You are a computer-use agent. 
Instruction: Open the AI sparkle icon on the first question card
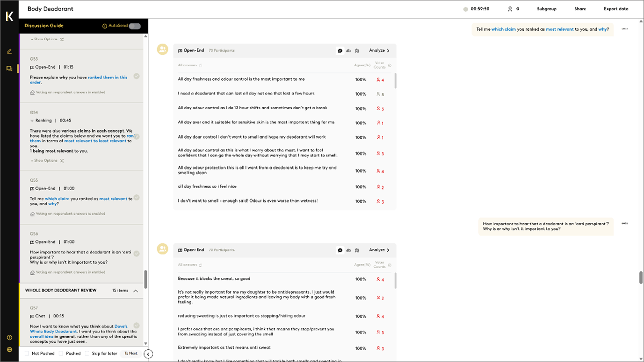[357, 50]
